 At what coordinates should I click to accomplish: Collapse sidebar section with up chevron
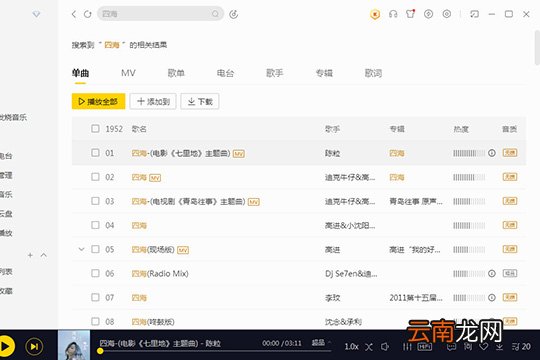[43, 255]
